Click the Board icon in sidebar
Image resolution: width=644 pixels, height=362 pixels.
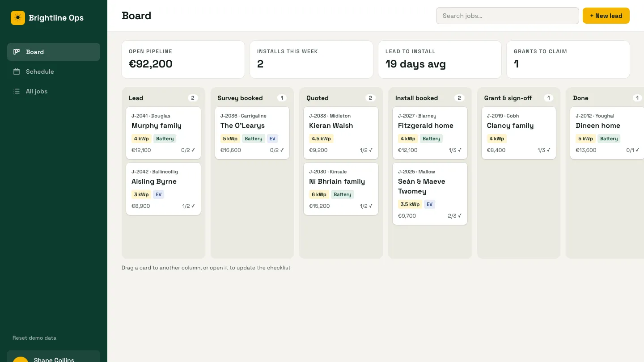pos(17,52)
